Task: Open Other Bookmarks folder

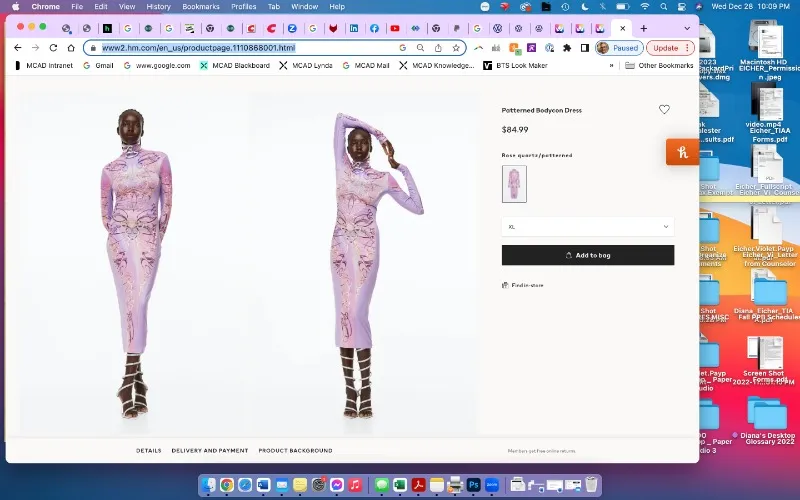Action: point(659,65)
